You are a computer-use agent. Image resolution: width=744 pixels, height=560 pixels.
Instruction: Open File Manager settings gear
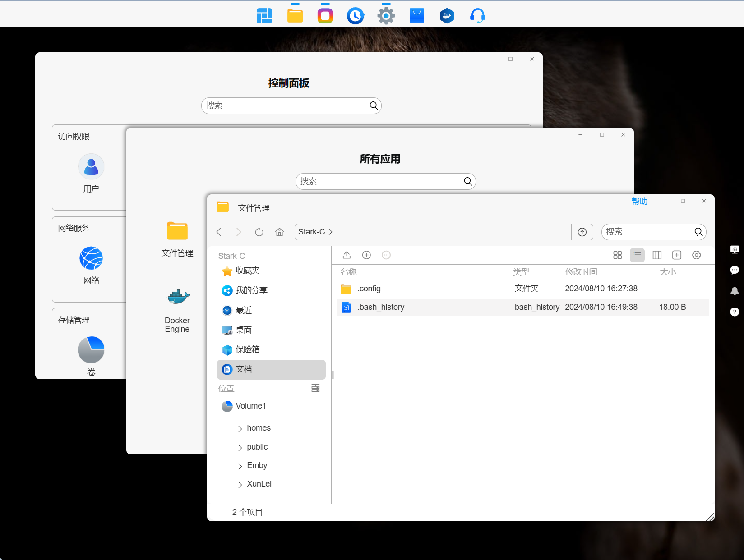(697, 255)
